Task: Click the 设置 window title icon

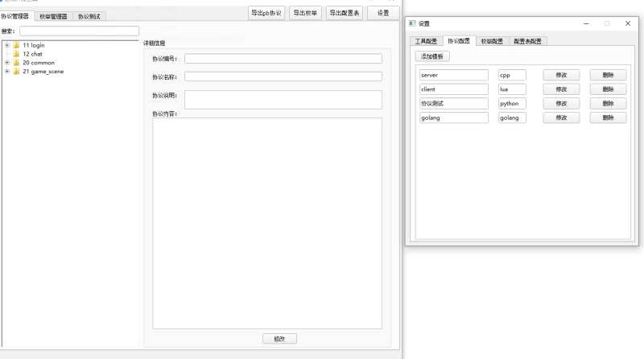Action: tap(412, 23)
